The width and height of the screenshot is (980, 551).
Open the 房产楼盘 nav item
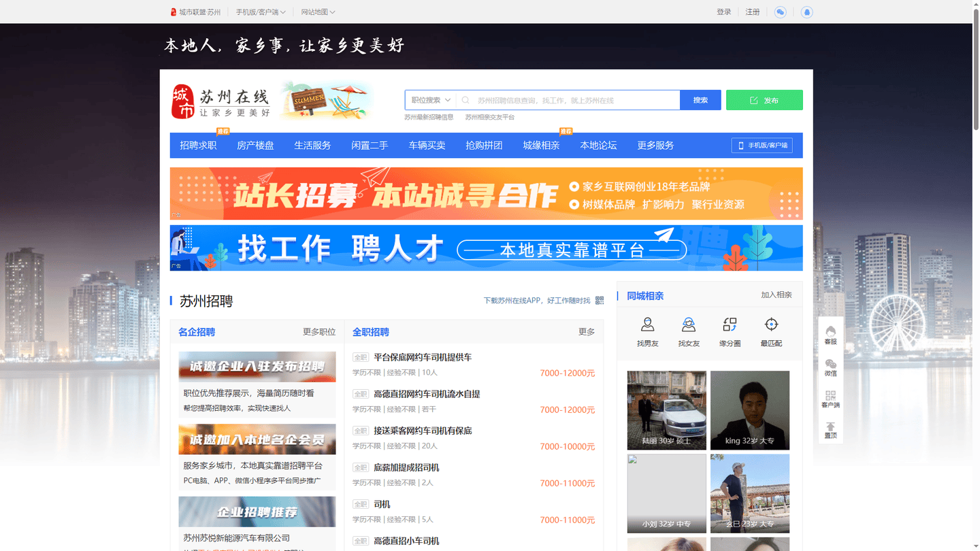tap(255, 146)
